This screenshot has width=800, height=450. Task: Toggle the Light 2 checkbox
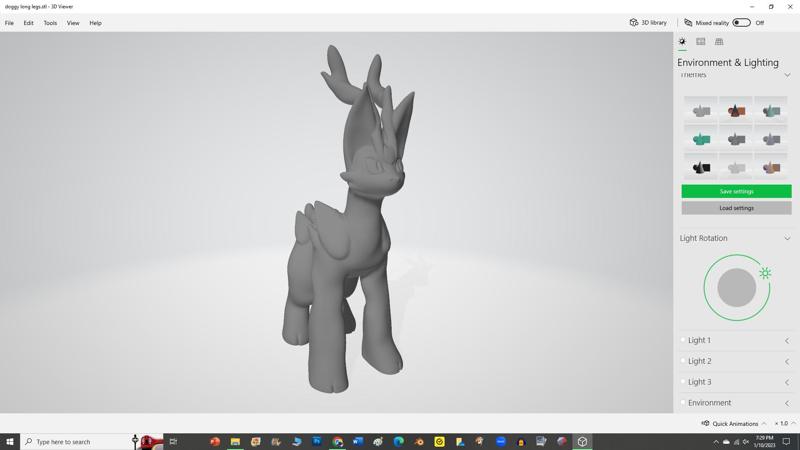pos(683,361)
